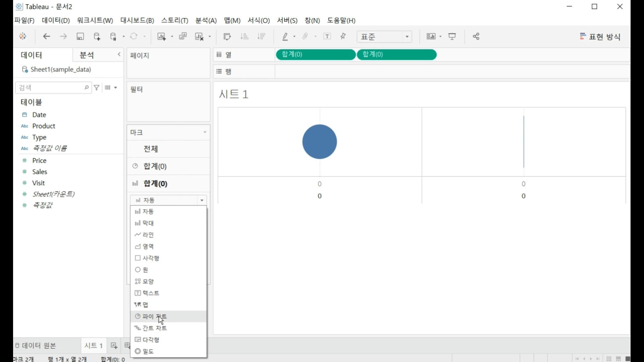Viewport: 644px width, 362px height.
Task: Expand the 마크 card dropdown arrow
Action: [205, 132]
